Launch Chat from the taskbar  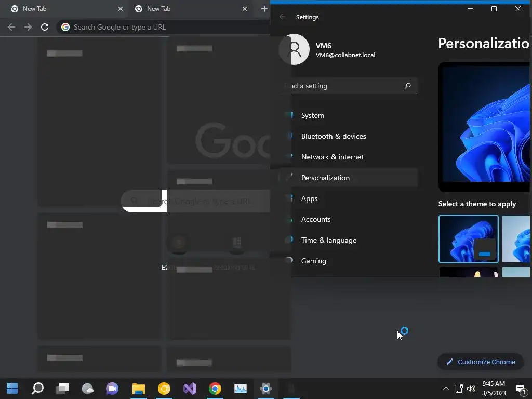(x=112, y=389)
